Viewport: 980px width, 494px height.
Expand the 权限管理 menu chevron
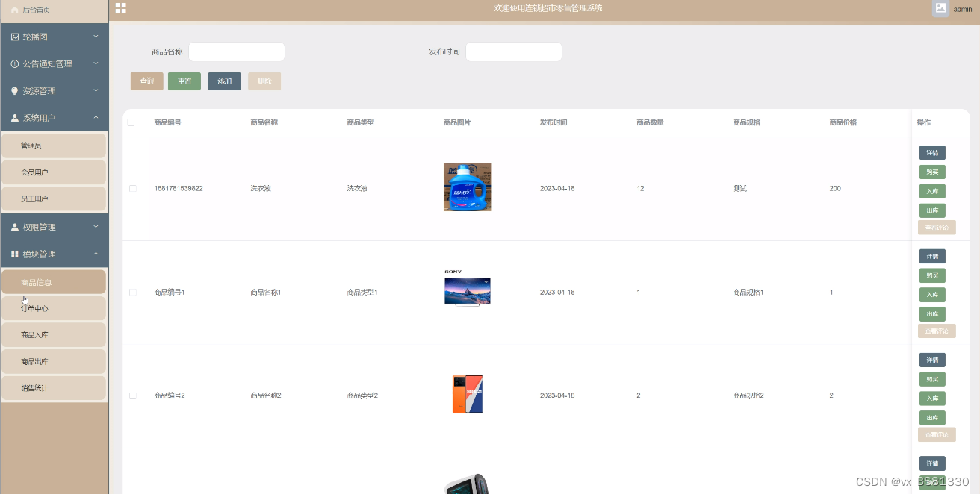pos(96,227)
